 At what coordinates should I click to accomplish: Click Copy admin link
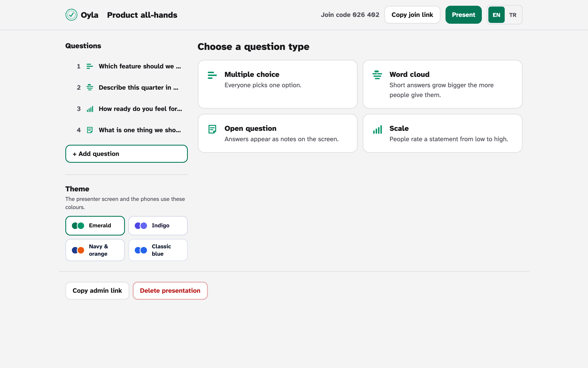[x=97, y=291]
